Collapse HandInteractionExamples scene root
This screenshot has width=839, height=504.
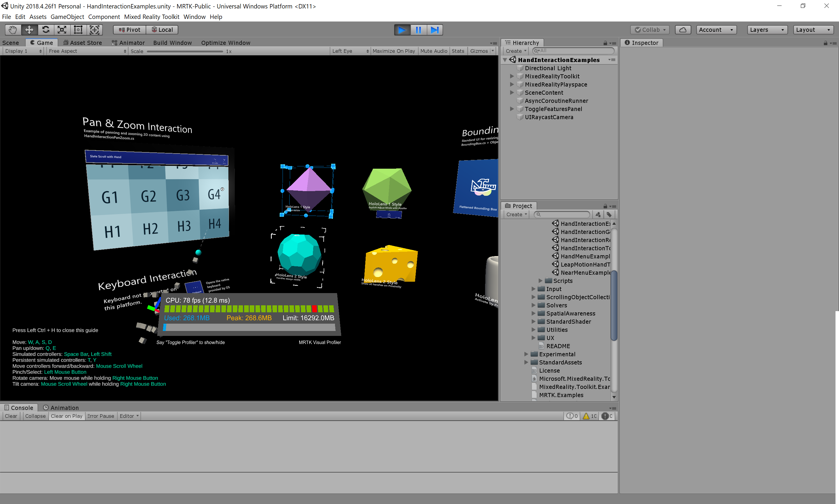[505, 60]
